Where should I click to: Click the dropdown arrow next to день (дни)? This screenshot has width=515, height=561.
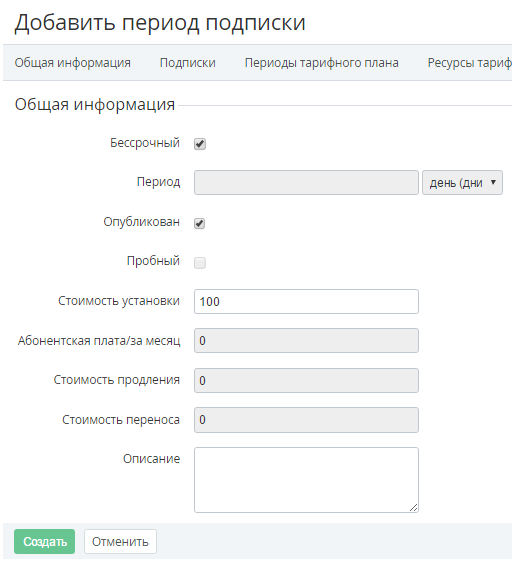click(493, 182)
